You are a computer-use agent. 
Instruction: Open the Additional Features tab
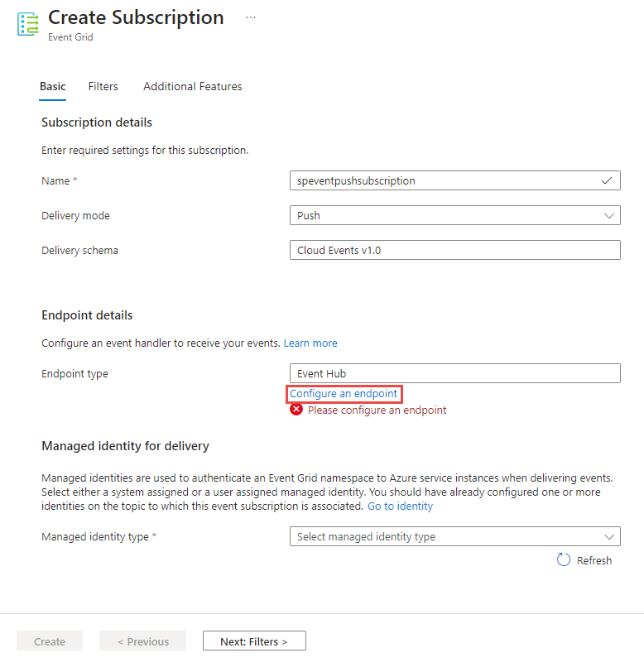coord(193,87)
